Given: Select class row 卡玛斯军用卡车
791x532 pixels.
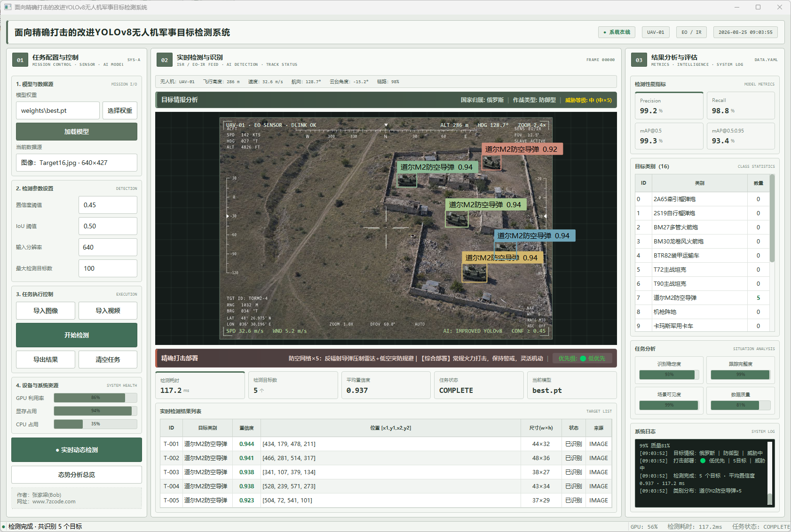Looking at the screenshot, I should pyautogui.click(x=702, y=326).
